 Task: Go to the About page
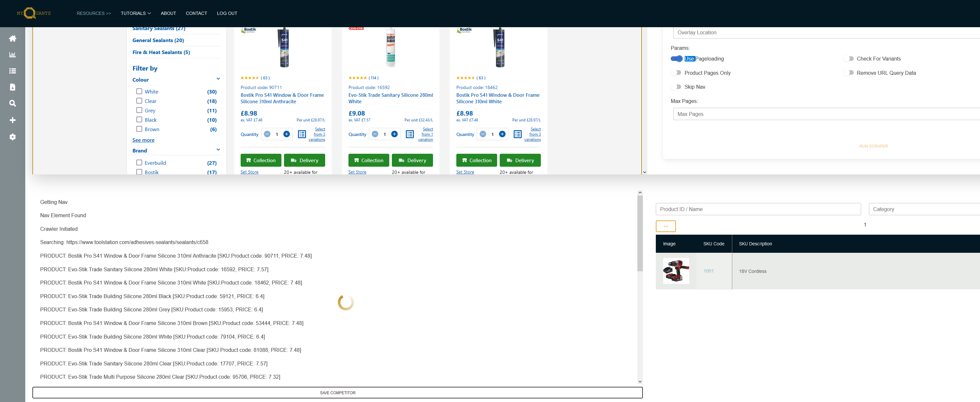(x=168, y=13)
